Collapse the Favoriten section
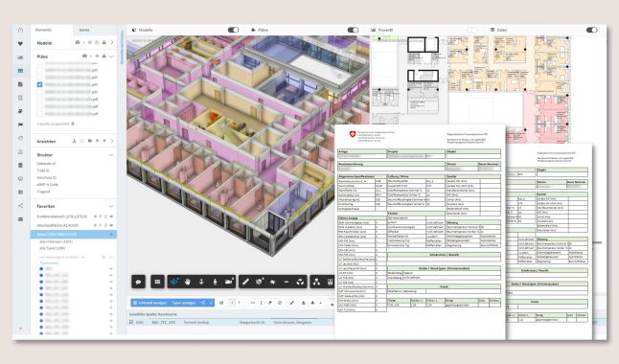Viewport: 619px width, 364px height. tap(111, 206)
